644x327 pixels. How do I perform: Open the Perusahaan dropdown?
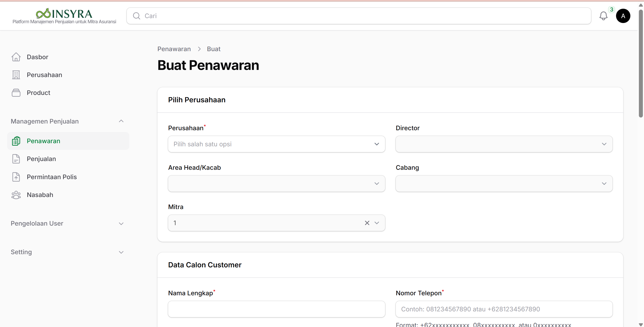[x=277, y=144]
